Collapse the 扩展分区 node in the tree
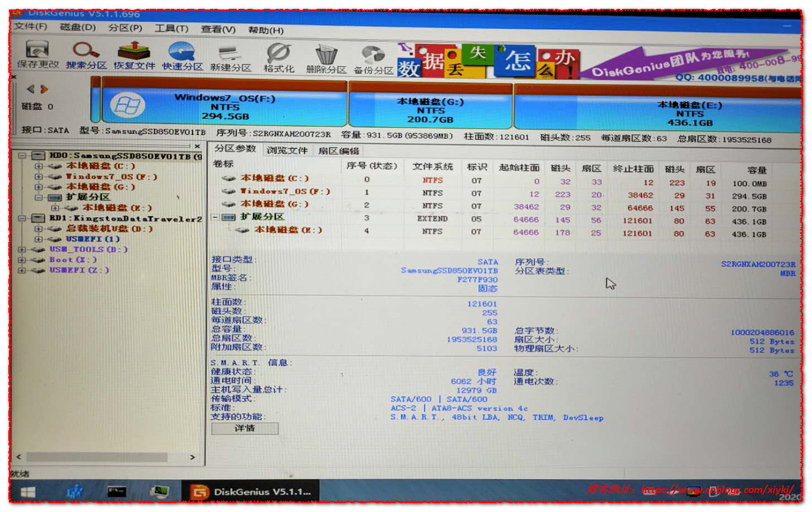The height and width of the screenshot is (512, 812). point(38,197)
